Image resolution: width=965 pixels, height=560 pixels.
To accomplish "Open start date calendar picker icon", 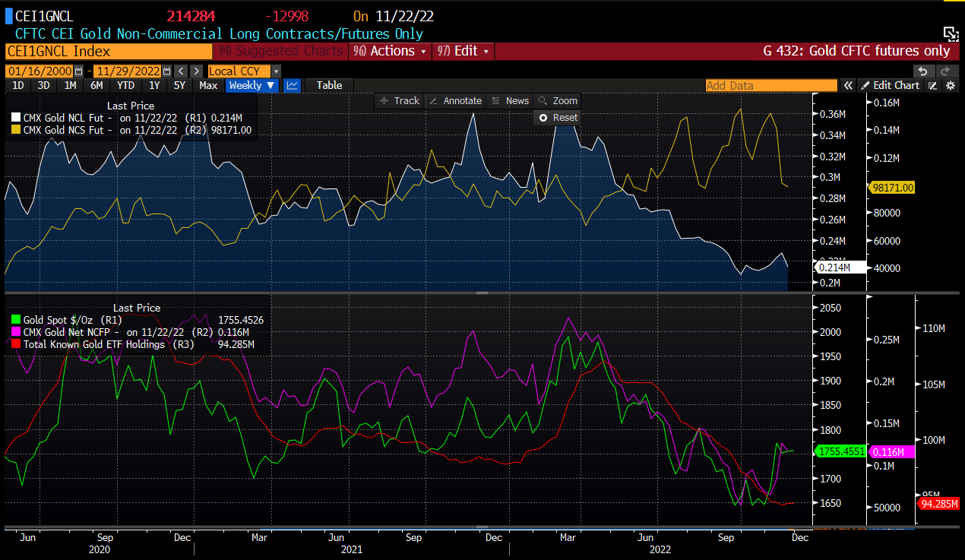I will point(78,71).
